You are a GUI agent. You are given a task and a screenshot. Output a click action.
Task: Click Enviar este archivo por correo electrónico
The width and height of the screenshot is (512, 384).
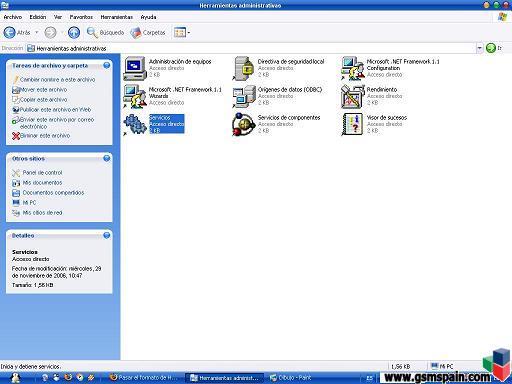click(x=57, y=123)
